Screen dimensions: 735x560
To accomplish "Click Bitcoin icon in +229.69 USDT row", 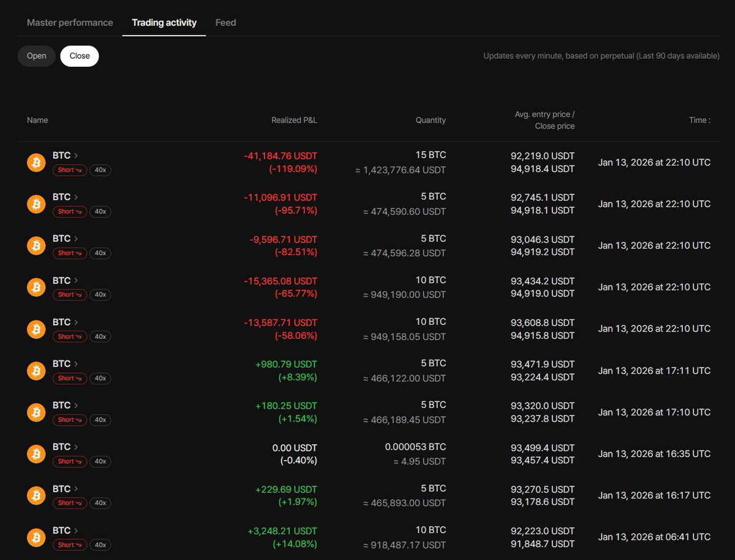I will [36, 496].
